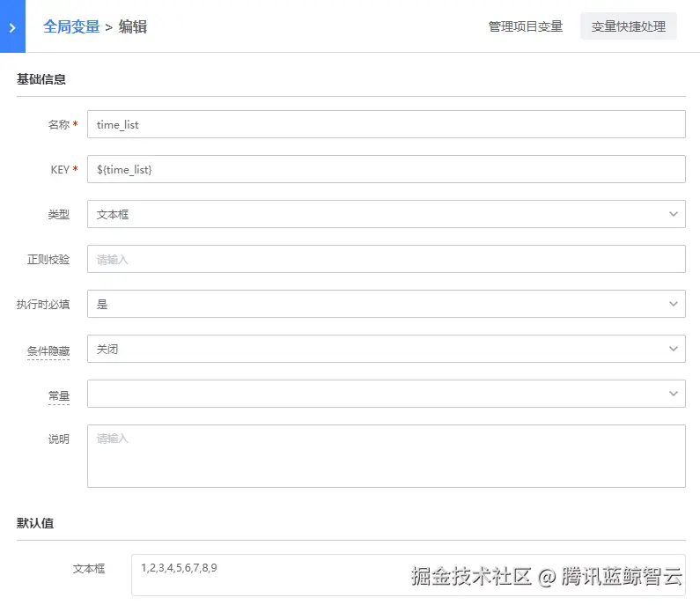This screenshot has height=605, width=700.
Task: Click the 执行时必填 field label
Action: coord(43,305)
